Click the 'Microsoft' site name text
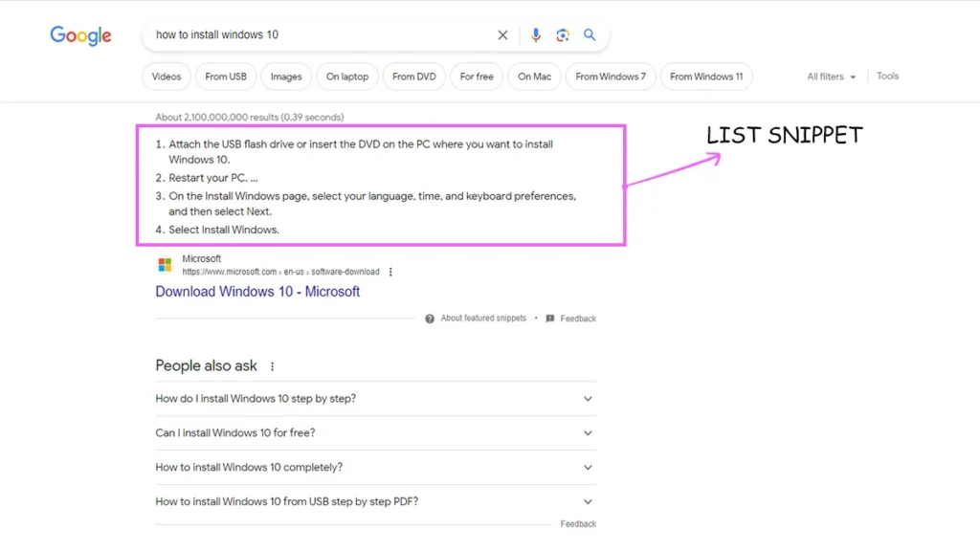Image resolution: width=980 pixels, height=551 pixels. [201, 258]
